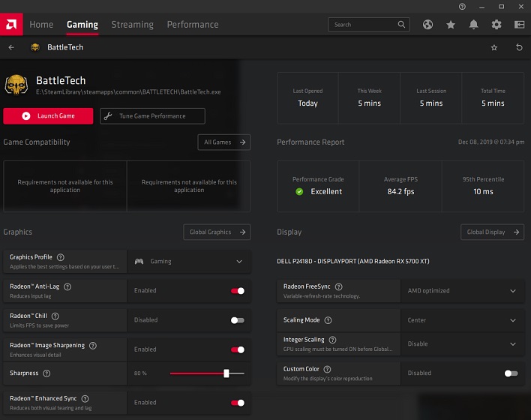
Task: Click the Average FPS 84.2 fps value
Action: [400, 192]
